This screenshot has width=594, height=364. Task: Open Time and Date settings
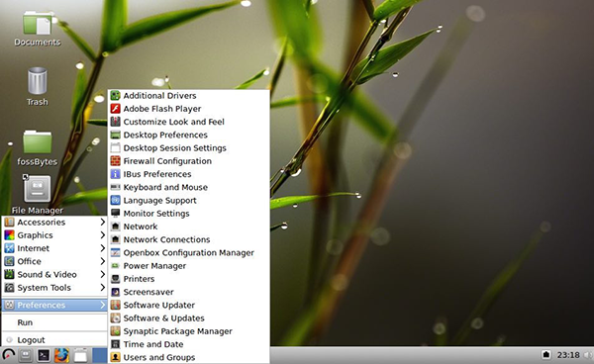click(x=189, y=344)
